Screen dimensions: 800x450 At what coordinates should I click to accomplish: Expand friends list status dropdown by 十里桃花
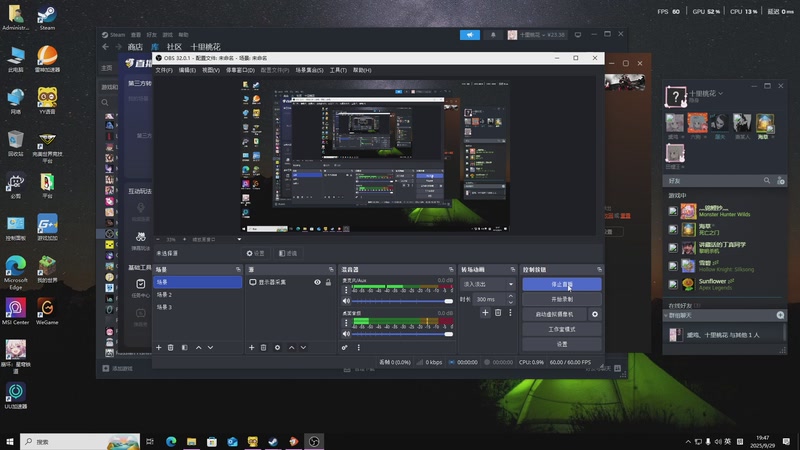pyautogui.click(x=720, y=93)
